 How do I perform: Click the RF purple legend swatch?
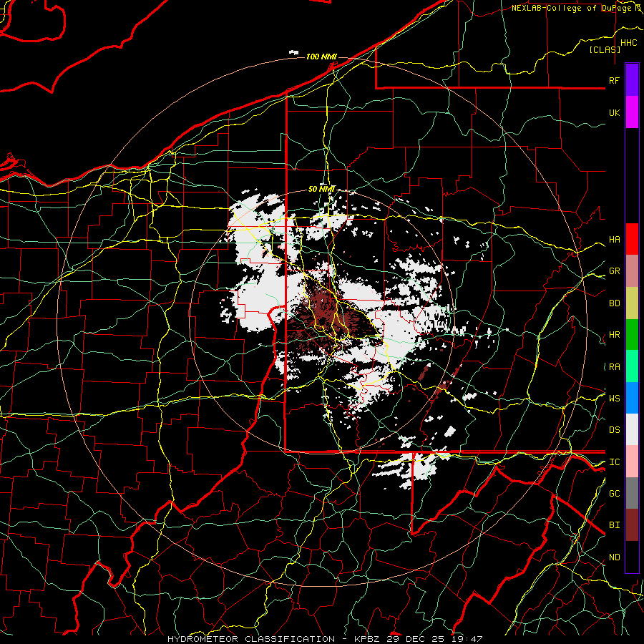click(x=632, y=80)
